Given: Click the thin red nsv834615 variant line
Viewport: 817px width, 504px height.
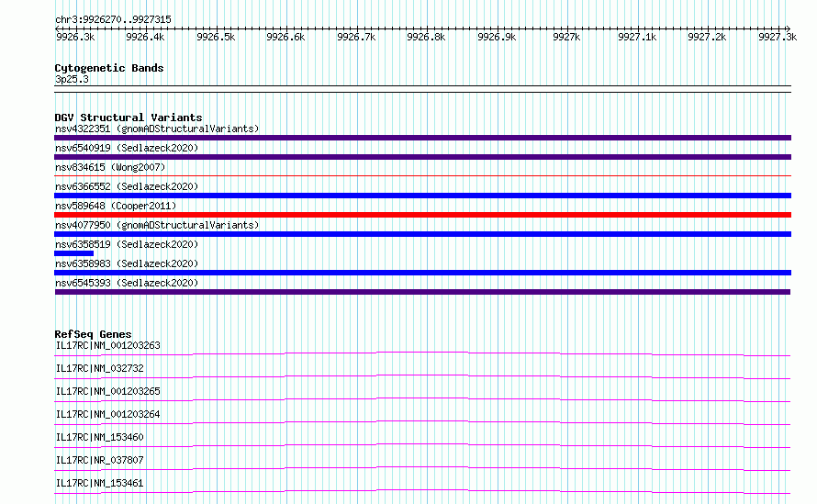Looking at the screenshot, I should pyautogui.click(x=422, y=176).
